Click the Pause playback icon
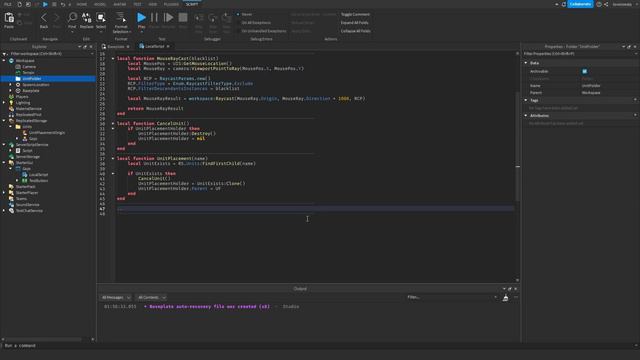640x360 pixels. (x=154, y=19)
